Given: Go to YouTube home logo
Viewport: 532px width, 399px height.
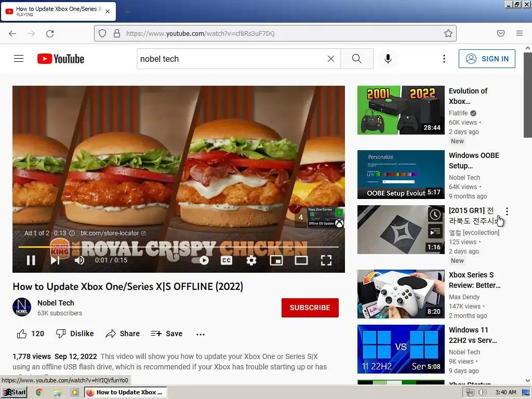Looking at the screenshot, I should 61,59.
